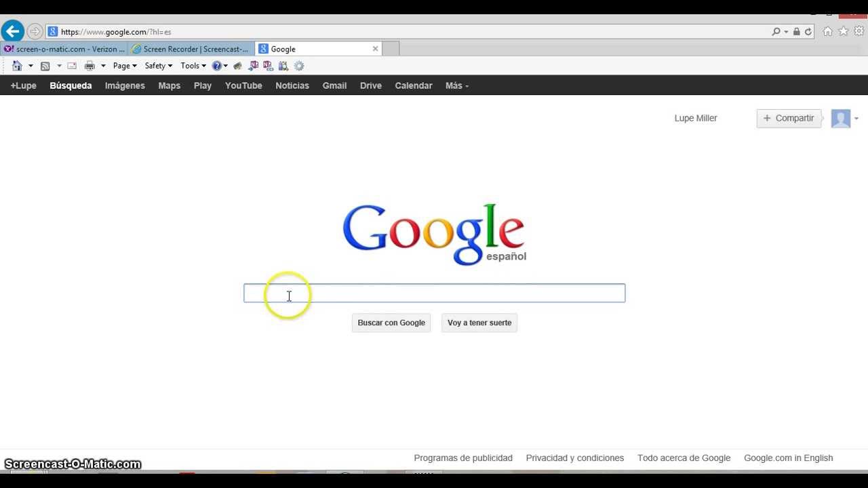The height and width of the screenshot is (488, 868).
Task: Click the greyed forward navigation arrow
Action: point(35,32)
